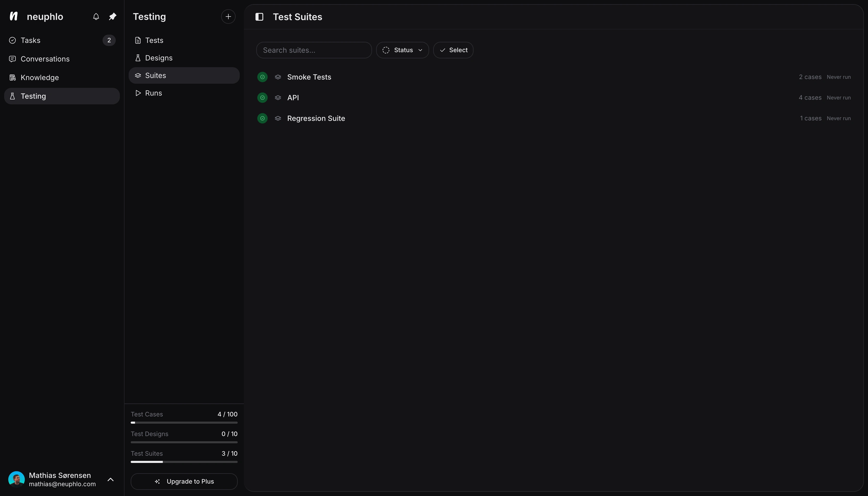Toggle the green status circle for API
This screenshot has height=496, width=868.
(262, 97)
